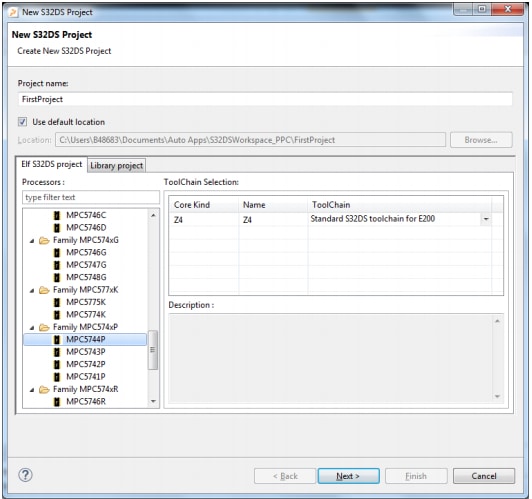
Task: Click the ToolChain column header
Action: [x=400, y=205]
